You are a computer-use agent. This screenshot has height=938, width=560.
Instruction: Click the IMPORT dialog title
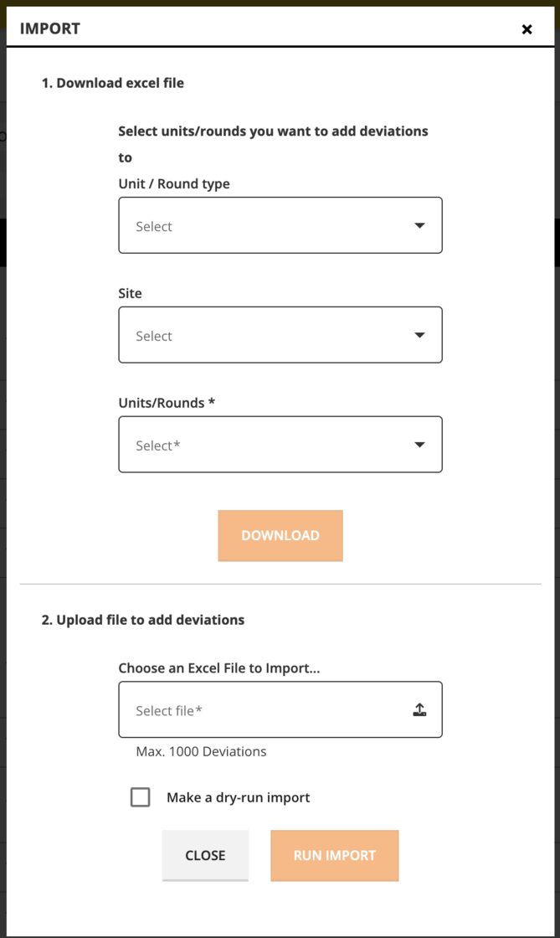(49, 28)
